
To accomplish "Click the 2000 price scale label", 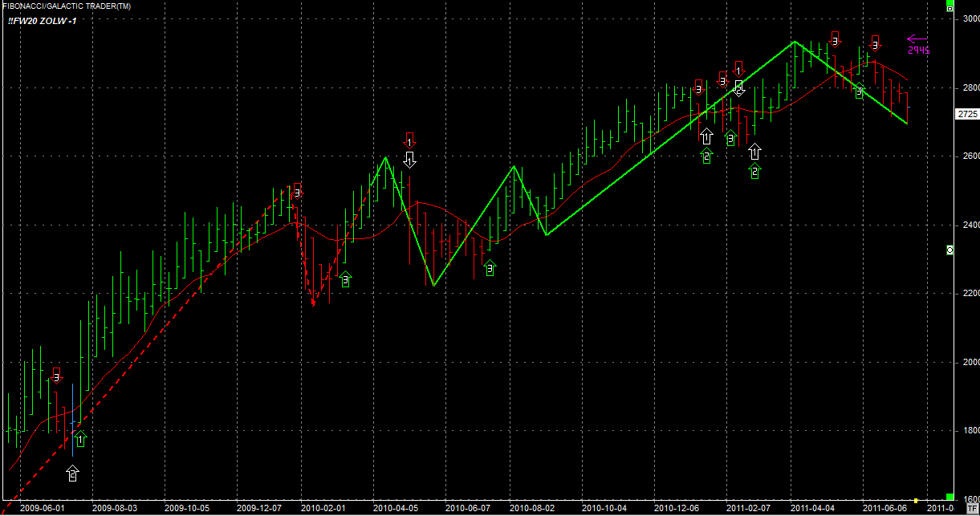I will coord(970,362).
